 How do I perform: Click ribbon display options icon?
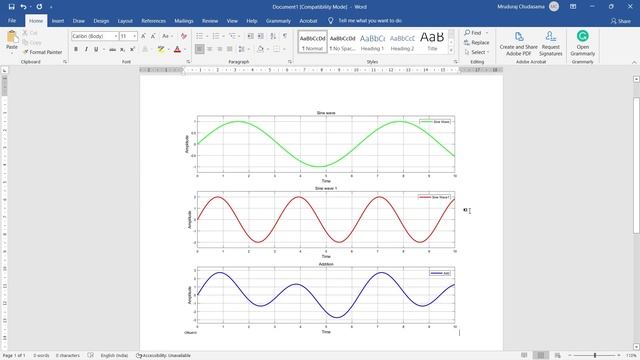[573, 7]
